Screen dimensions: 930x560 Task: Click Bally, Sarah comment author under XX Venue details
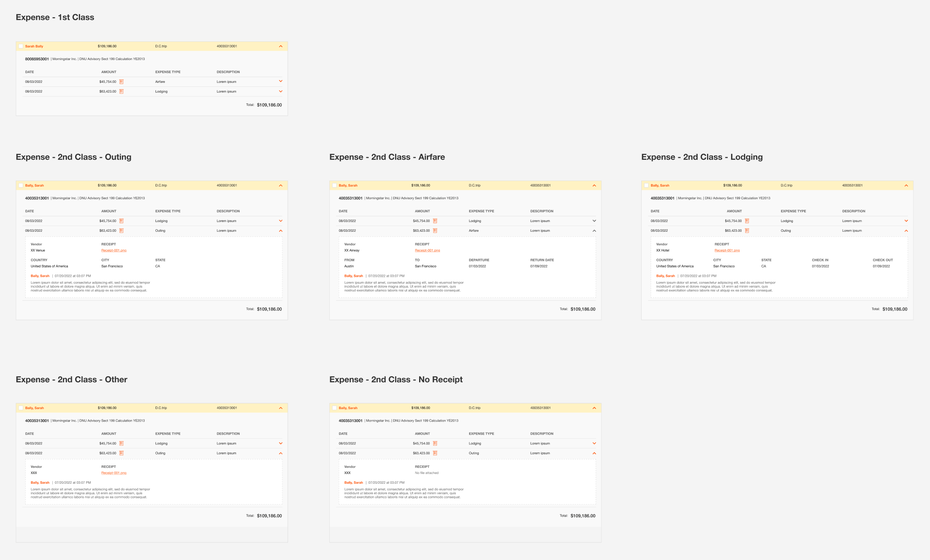[40, 276]
